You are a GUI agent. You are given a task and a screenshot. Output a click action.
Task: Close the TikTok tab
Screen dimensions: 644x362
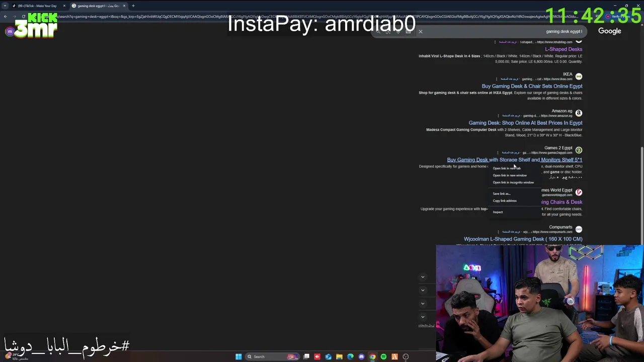[64, 6]
